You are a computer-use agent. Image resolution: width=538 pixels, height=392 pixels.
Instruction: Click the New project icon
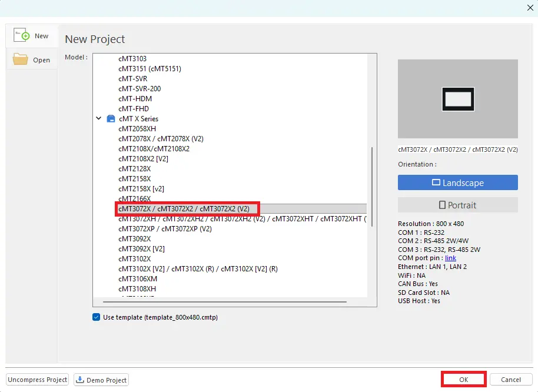(22, 35)
